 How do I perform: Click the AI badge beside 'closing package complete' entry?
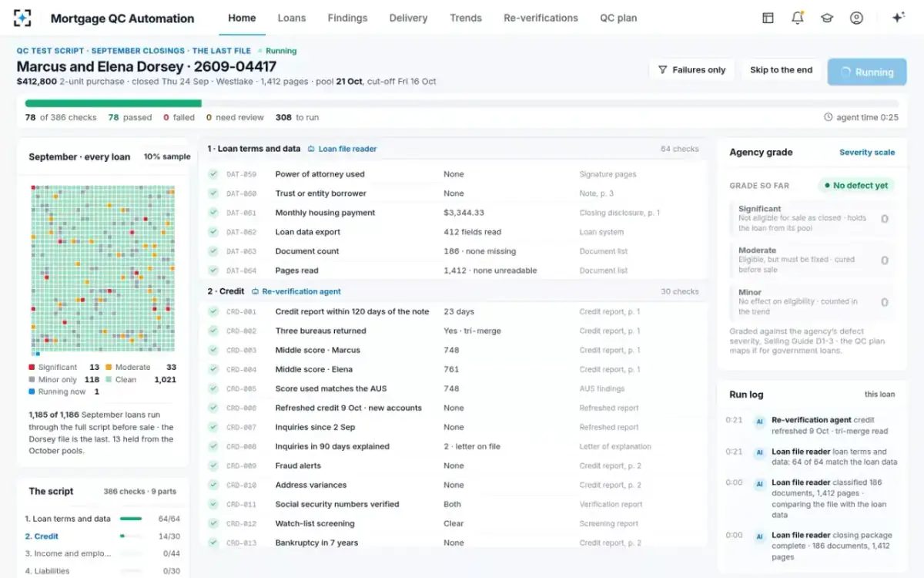coord(759,536)
